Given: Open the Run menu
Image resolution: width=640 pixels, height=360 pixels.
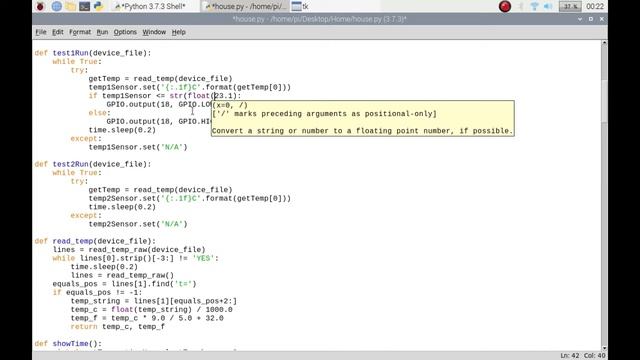Looking at the screenshot, I should [x=102, y=32].
